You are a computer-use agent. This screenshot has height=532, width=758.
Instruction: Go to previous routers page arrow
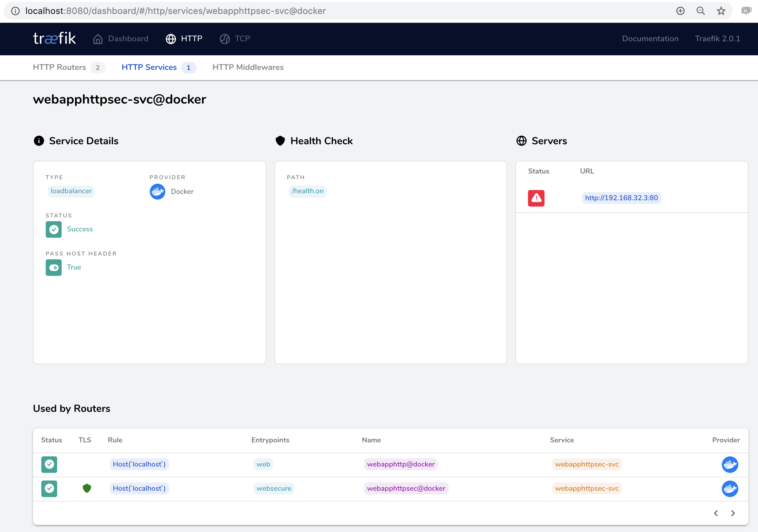[x=716, y=513]
